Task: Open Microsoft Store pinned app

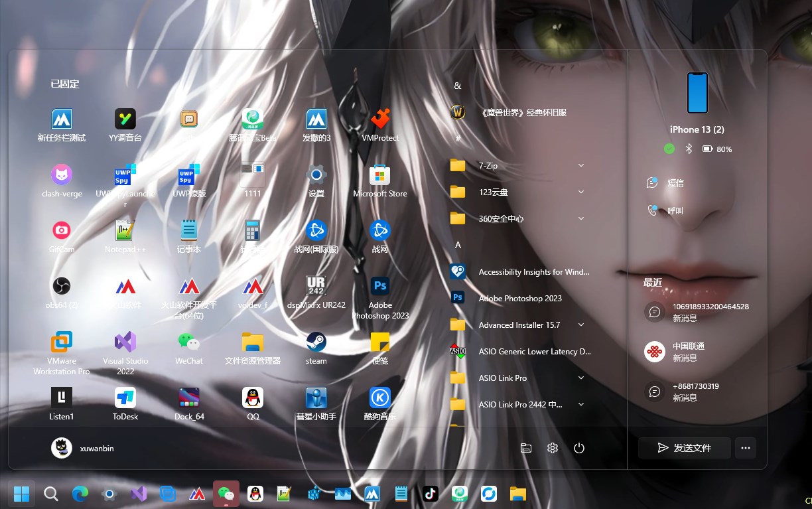Action: pyautogui.click(x=380, y=181)
